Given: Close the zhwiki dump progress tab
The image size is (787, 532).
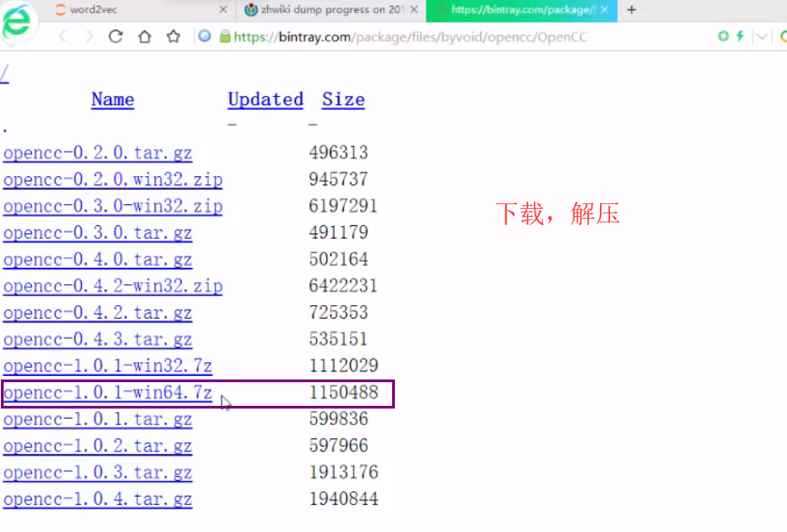Looking at the screenshot, I should click(414, 10).
